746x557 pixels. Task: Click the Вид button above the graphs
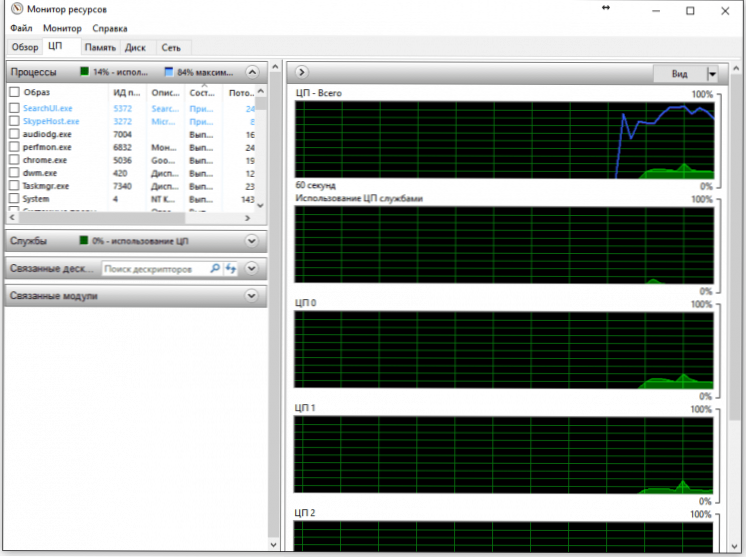(679, 74)
